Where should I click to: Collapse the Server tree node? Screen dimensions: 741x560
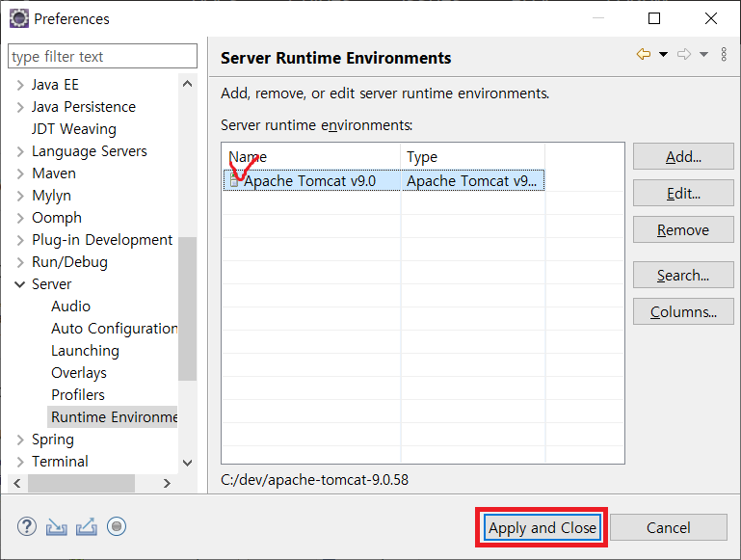tap(20, 284)
